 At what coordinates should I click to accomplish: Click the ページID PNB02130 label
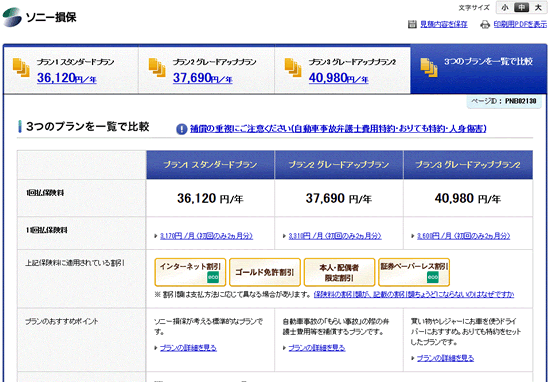504,101
